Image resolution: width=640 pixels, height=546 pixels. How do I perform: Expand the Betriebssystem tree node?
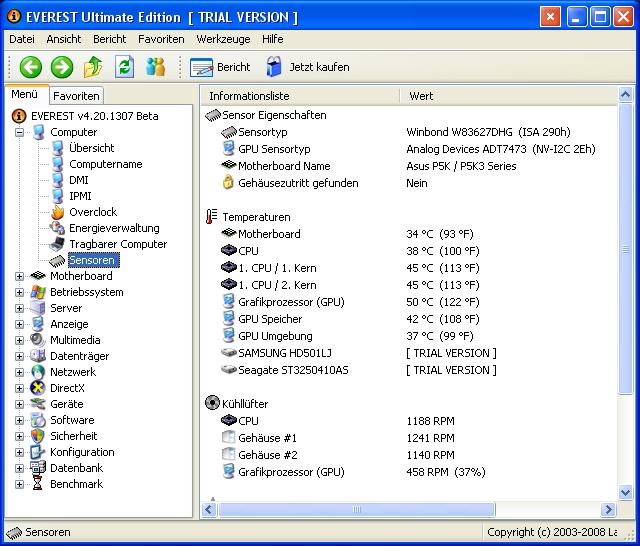(x=19, y=292)
